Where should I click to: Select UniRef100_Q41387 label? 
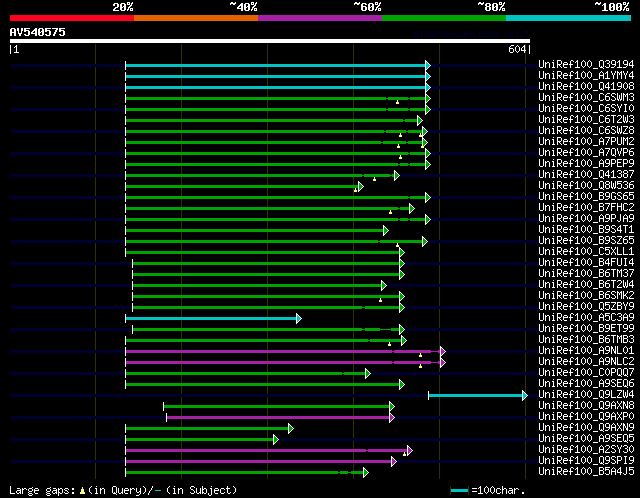(586, 175)
